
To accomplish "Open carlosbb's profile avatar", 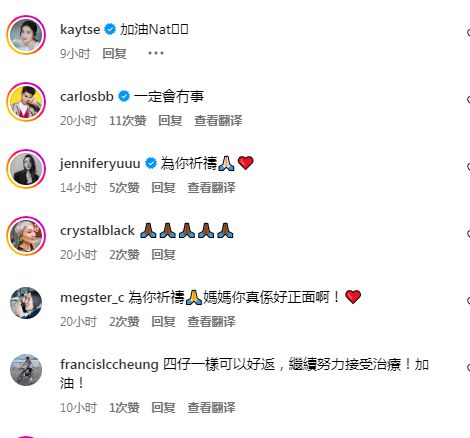I will pyautogui.click(x=26, y=102).
